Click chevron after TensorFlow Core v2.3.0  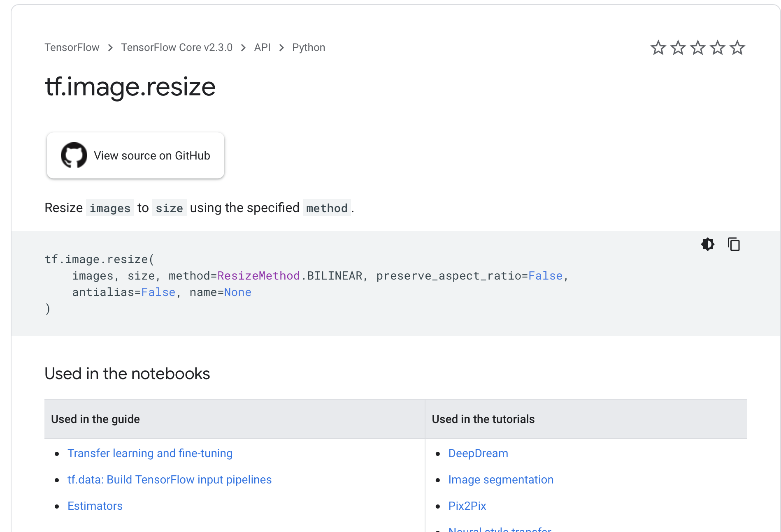point(243,48)
